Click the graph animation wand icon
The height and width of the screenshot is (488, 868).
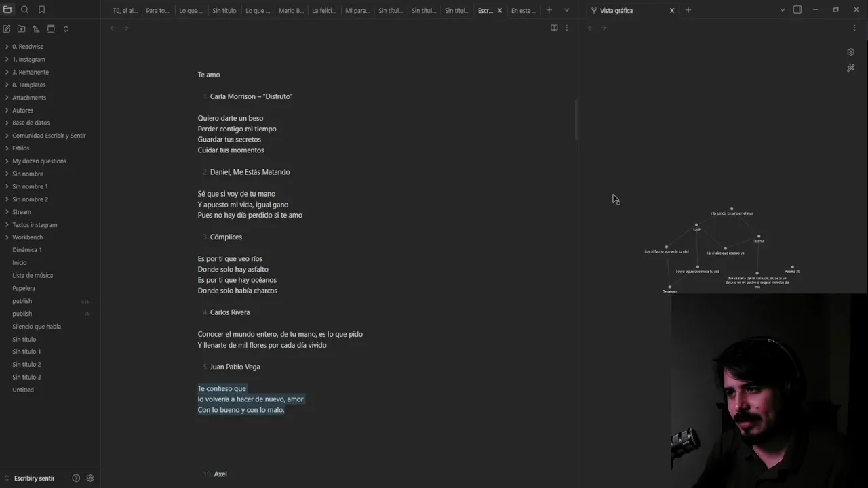coord(851,68)
